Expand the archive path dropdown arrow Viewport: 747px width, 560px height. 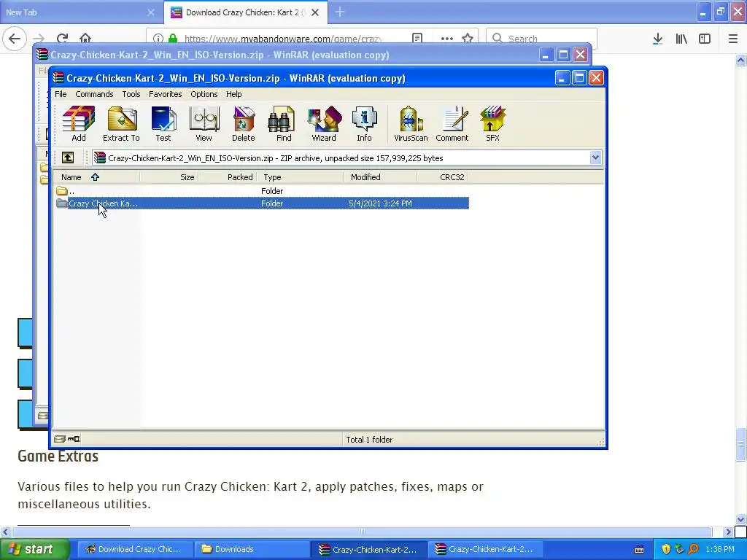[595, 157]
